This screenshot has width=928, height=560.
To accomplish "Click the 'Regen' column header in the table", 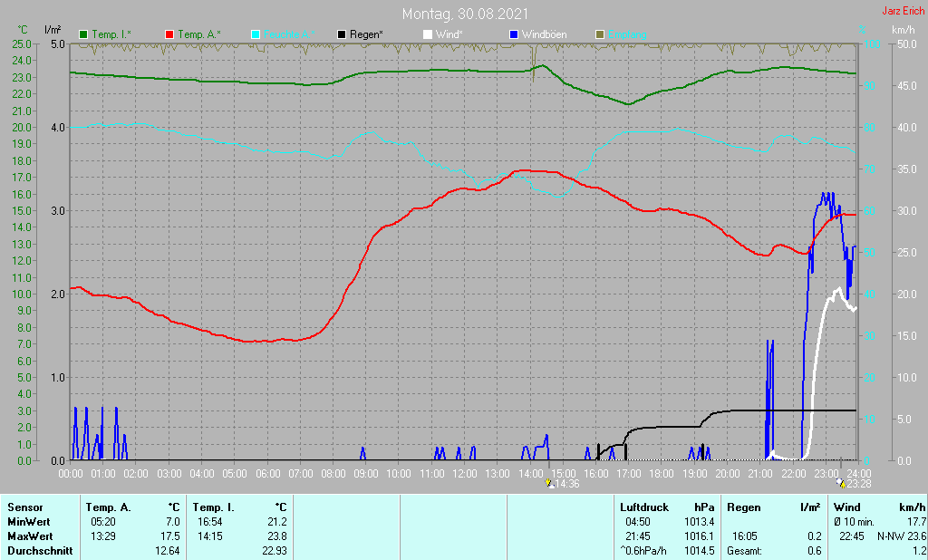I will coord(743,508).
